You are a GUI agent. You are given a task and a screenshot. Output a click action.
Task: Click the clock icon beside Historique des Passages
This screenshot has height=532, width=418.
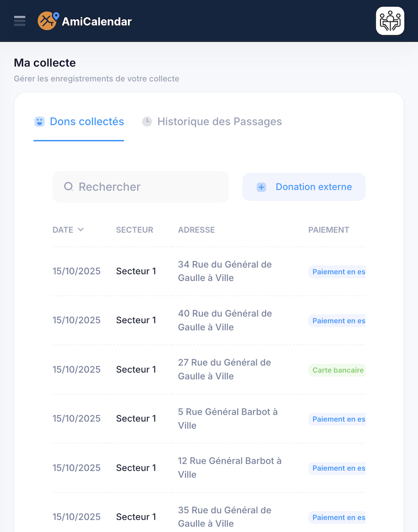point(147,122)
